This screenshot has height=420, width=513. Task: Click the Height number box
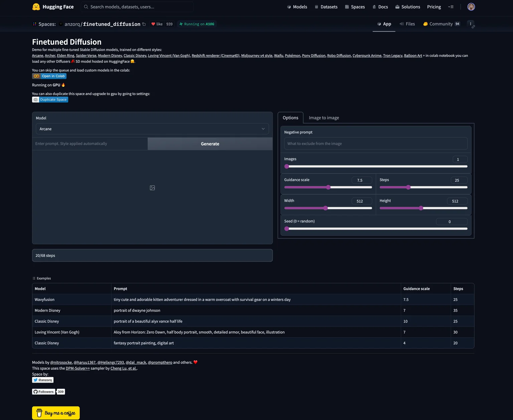[x=457, y=201]
